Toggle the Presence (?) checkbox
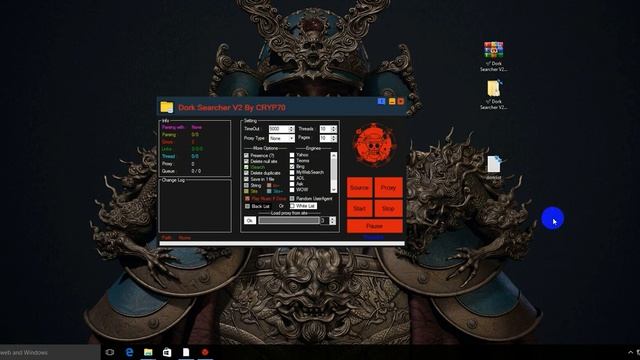Image resolution: width=640 pixels, height=360 pixels. coord(246,156)
